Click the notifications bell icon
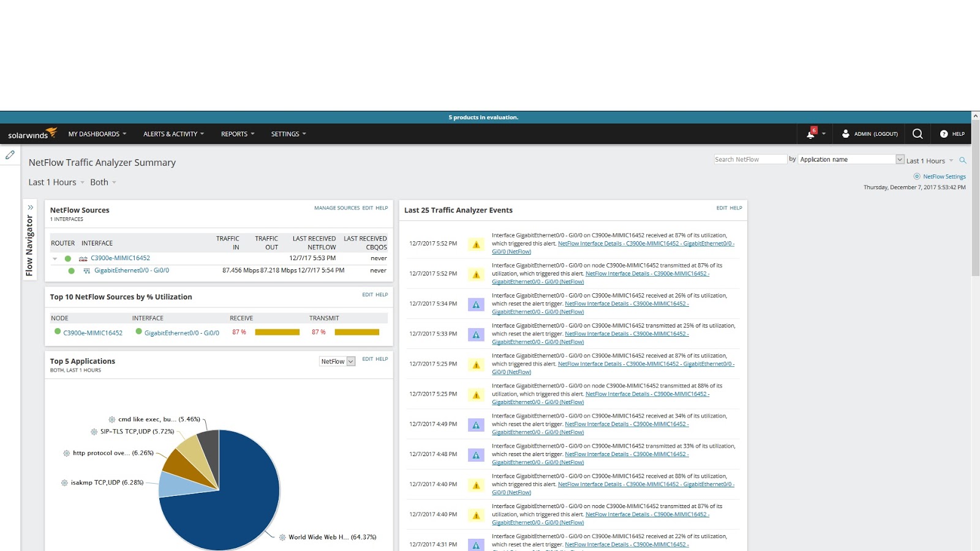This screenshot has width=980, height=551. [x=809, y=133]
